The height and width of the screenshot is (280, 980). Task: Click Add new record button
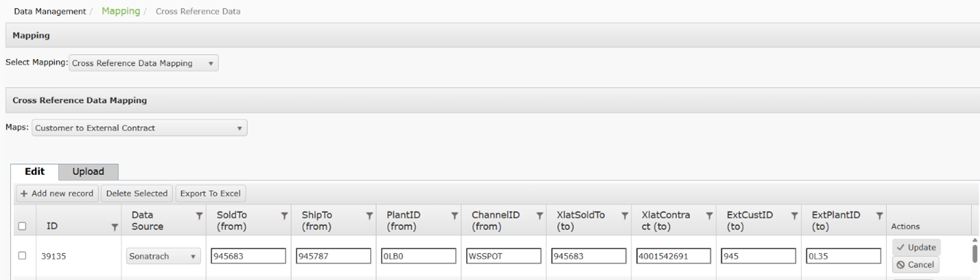(57, 194)
